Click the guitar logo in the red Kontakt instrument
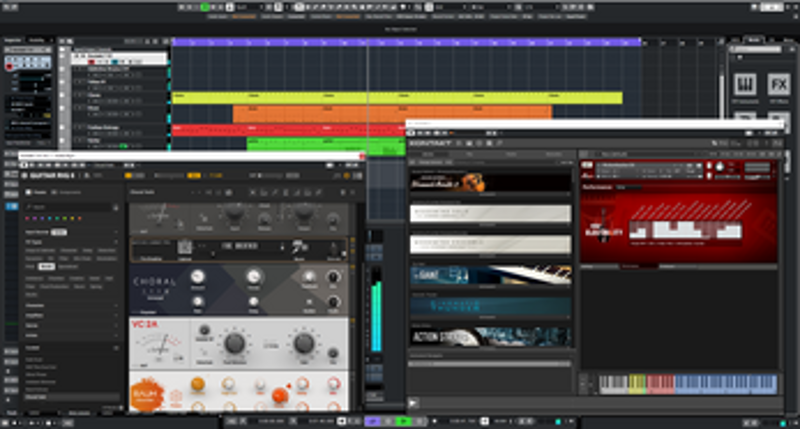This screenshot has width=800, height=429. [x=604, y=228]
